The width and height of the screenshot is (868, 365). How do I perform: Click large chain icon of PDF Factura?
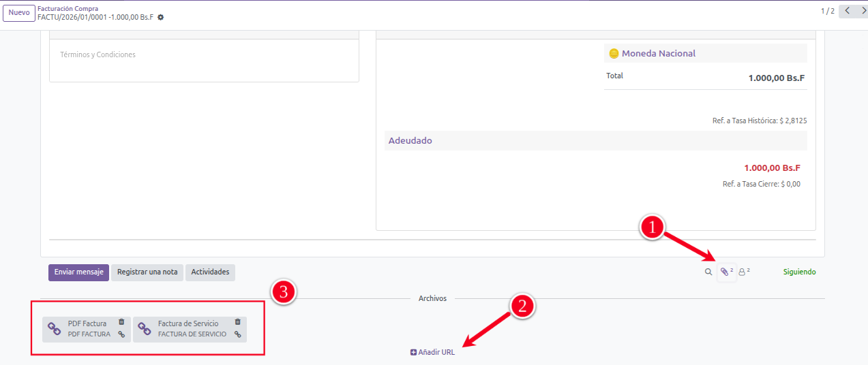(55, 329)
